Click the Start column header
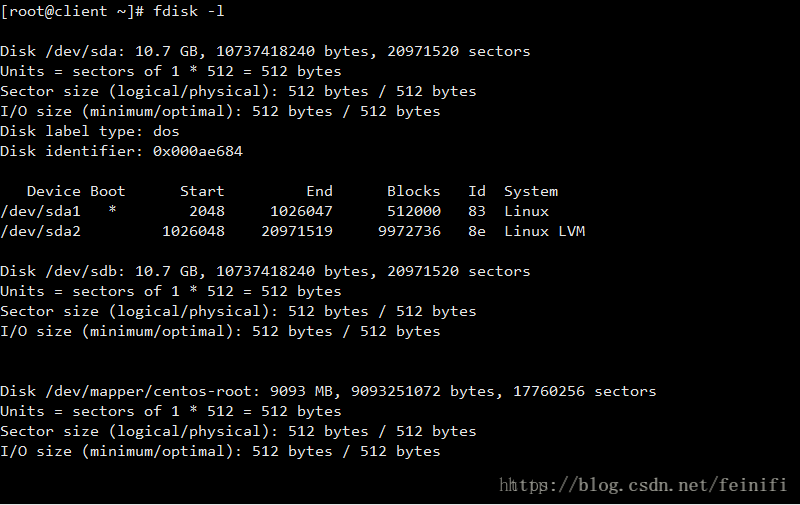This screenshot has height=505, width=800. click(202, 191)
